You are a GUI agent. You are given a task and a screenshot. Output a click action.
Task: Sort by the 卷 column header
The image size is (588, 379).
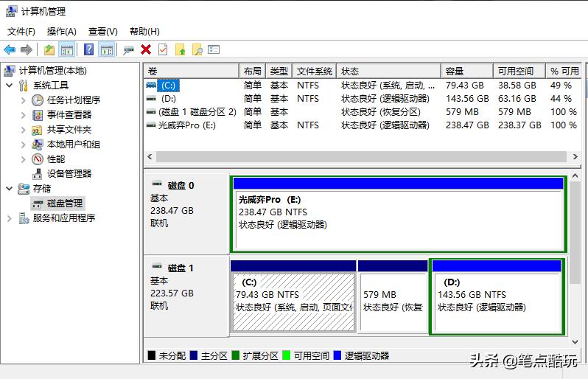coord(192,72)
